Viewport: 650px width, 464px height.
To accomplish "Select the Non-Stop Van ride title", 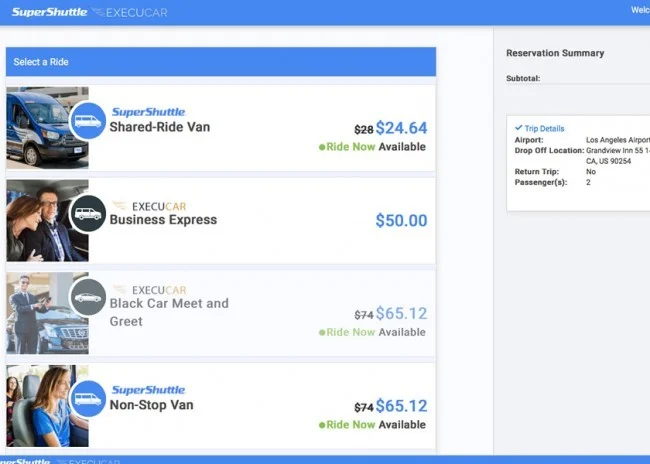I will [x=151, y=406].
